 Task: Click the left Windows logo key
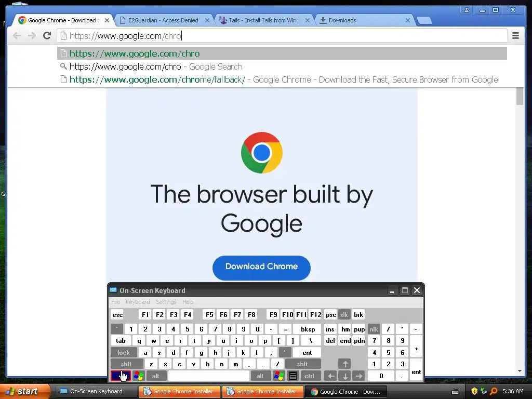coord(138,376)
